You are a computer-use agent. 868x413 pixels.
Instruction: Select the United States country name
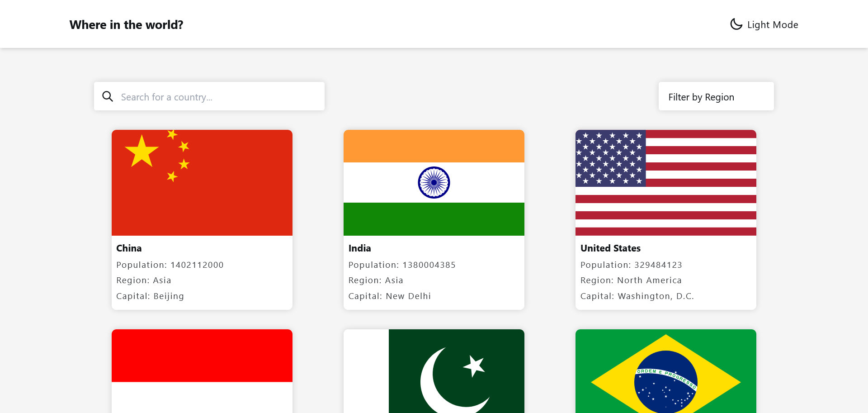coord(610,248)
